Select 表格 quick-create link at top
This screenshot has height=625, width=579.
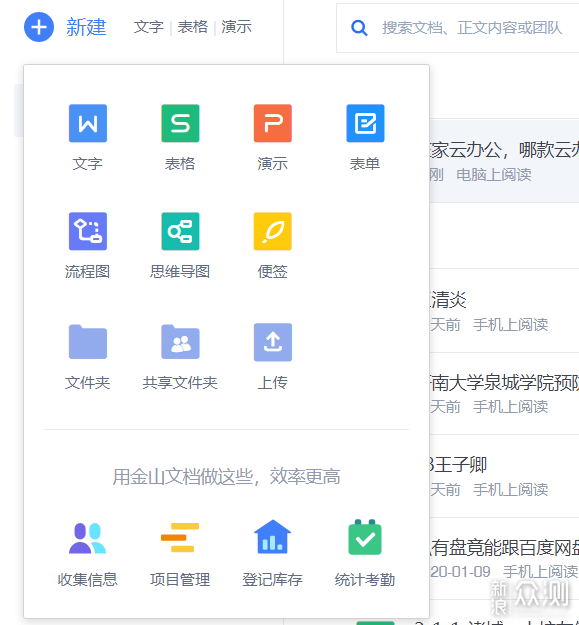(192, 27)
